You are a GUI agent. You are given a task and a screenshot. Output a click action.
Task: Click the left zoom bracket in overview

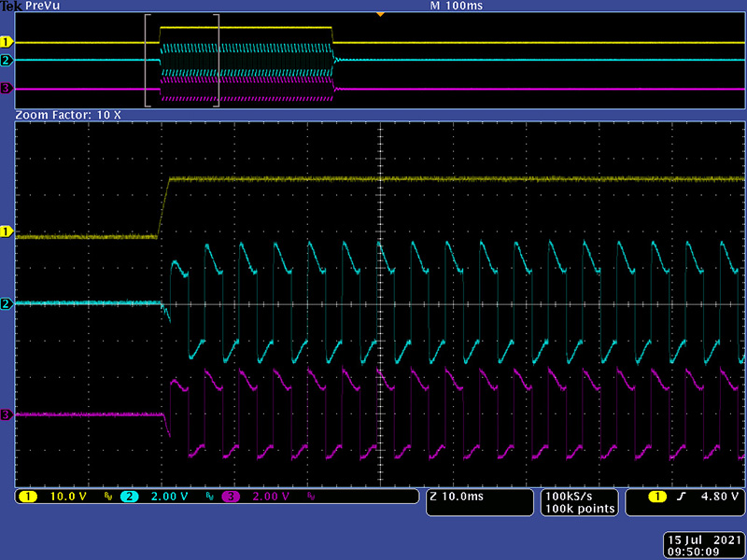[147, 61]
